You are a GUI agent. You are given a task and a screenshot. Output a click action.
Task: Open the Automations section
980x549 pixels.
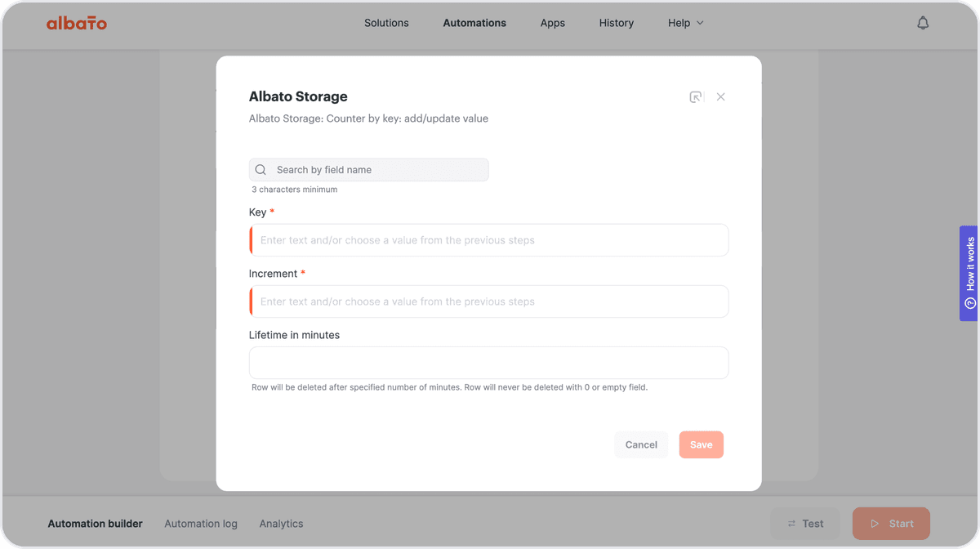pos(474,23)
